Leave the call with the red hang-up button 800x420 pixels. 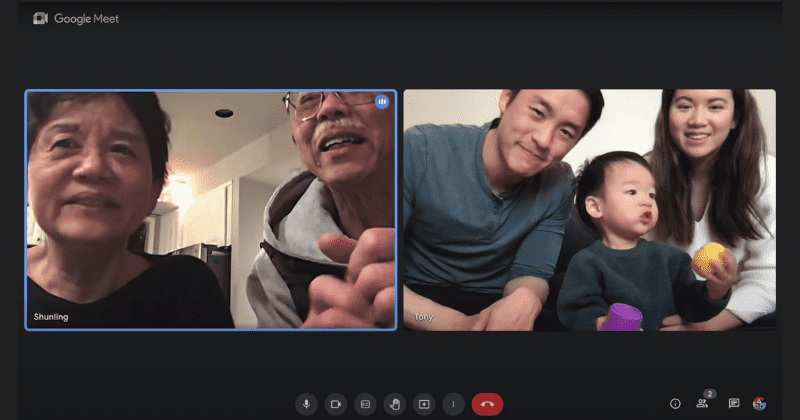point(487,404)
